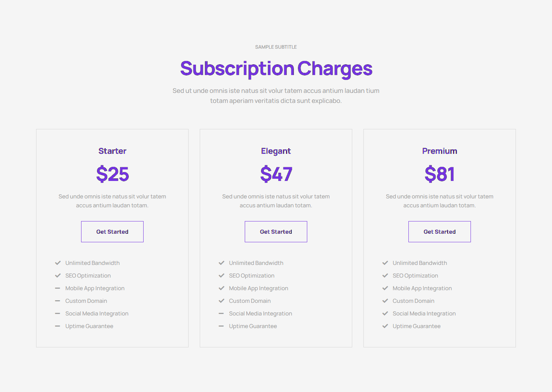Image resolution: width=552 pixels, height=392 pixels.
Task: Click checkmark beside Premium's Social Media Integration
Action: (385, 314)
